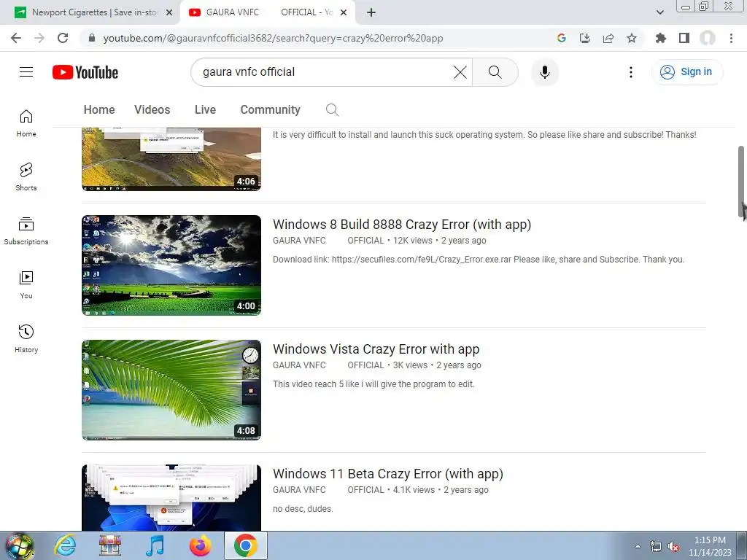Click GAURA VNFC channel name under Vista video

click(x=328, y=365)
